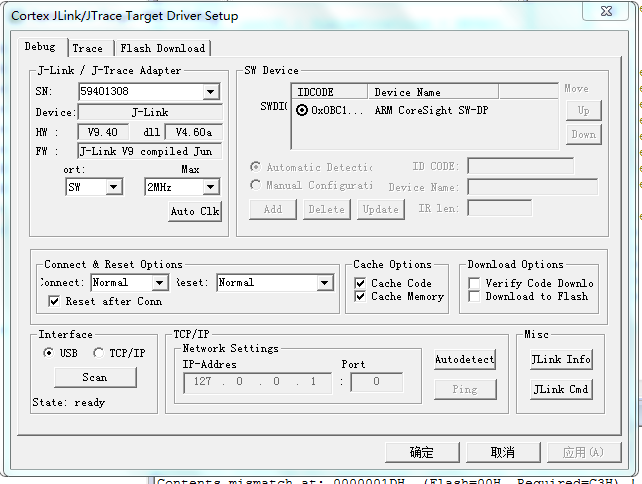Open JLink Info
Screen dimensions: 642x484
coord(561,360)
